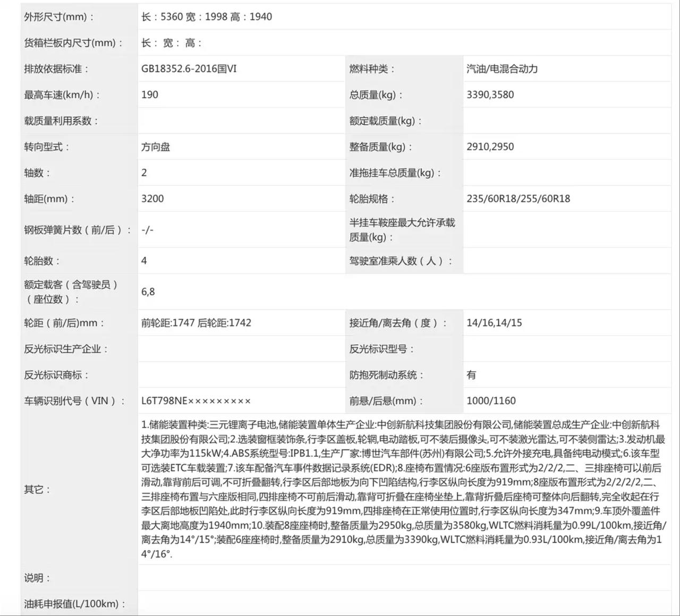
Task: Select the 转向型式 label
Action: tap(47, 147)
